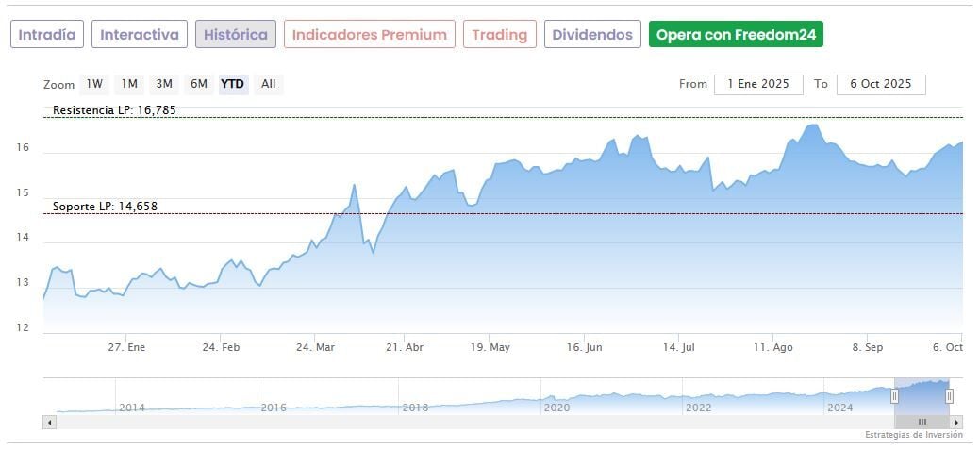Screen dimensions: 980x450
Task: Show the Dividendos tab
Action: (x=592, y=34)
